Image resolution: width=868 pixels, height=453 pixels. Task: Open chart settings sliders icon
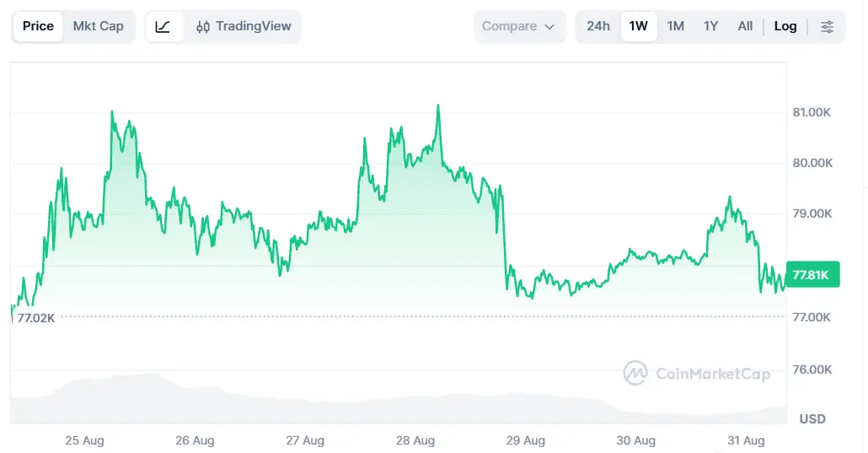827,27
